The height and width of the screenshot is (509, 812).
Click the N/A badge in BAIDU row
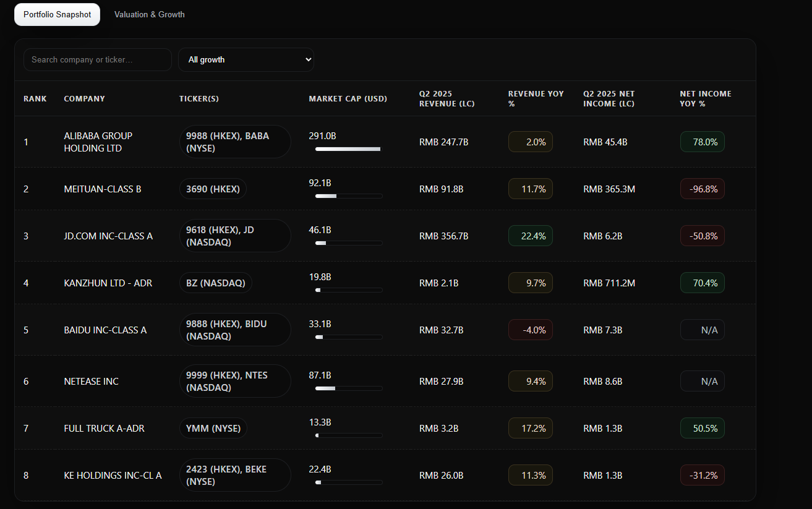(x=703, y=330)
